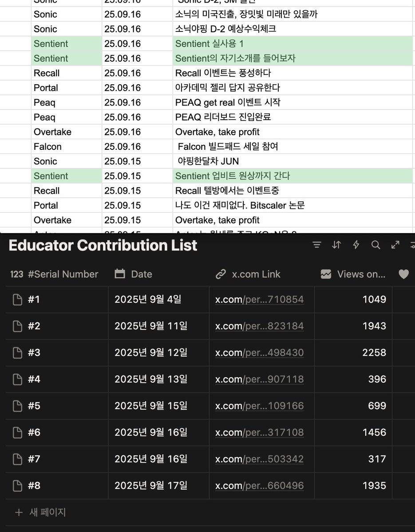Open the page icon for #2
The height and width of the screenshot is (532, 415).
pos(17,326)
